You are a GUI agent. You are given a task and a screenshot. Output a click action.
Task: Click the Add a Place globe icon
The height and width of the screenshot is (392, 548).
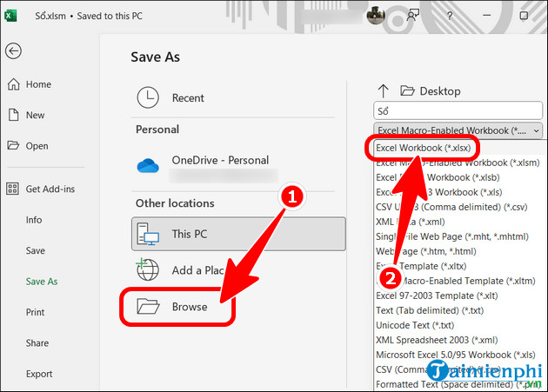[148, 269]
